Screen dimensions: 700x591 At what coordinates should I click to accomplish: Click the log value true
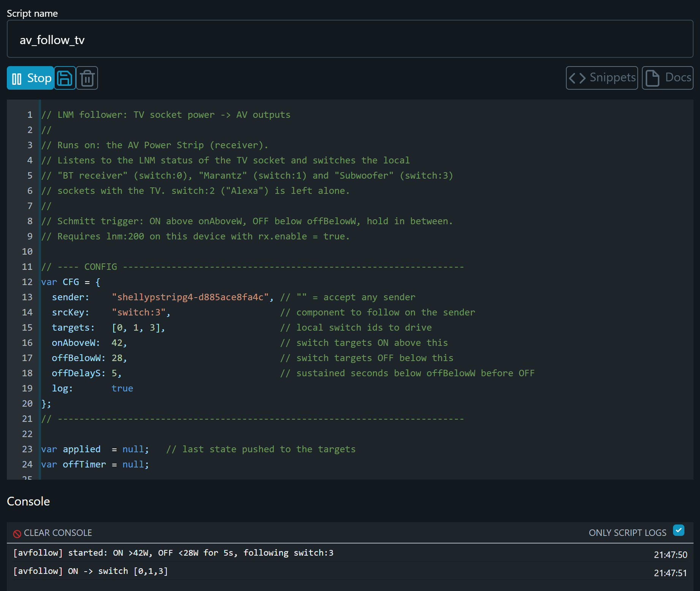click(122, 388)
